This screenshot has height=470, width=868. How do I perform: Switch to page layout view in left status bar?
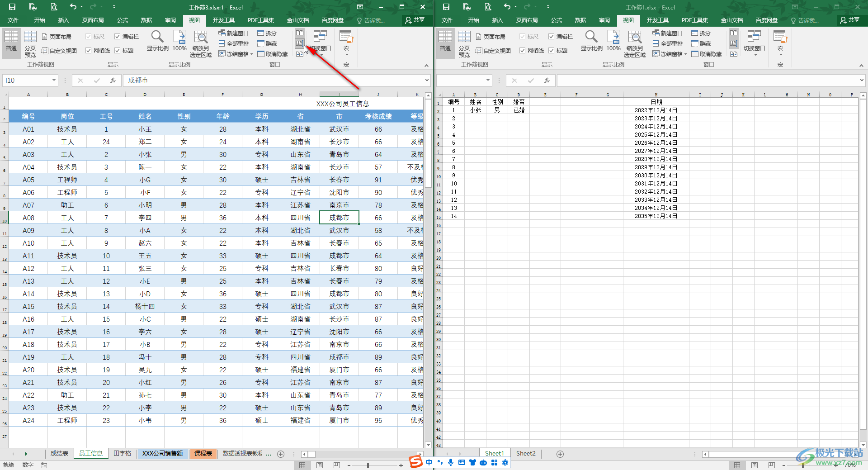320,465
